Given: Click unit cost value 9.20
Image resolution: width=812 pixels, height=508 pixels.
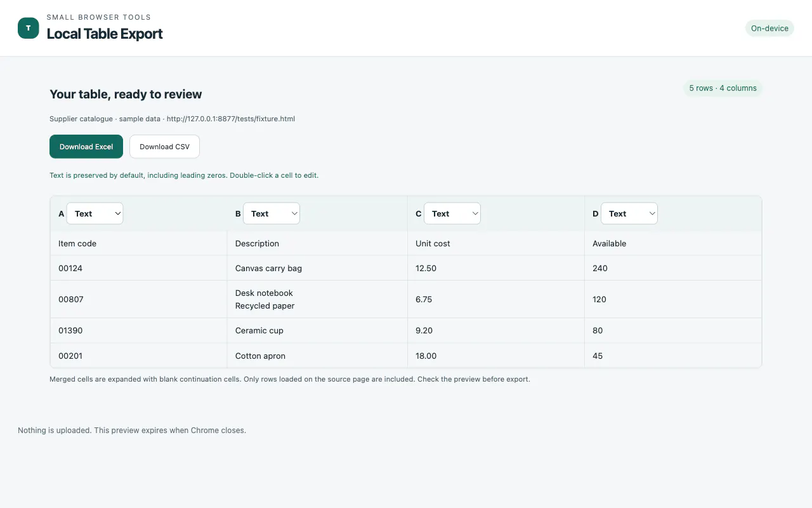Looking at the screenshot, I should pos(496,330).
